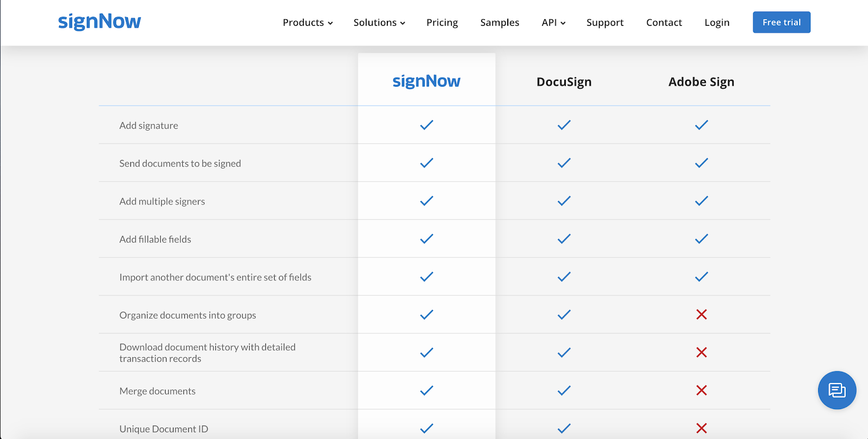
Task: Follow the Login link
Action: [717, 23]
